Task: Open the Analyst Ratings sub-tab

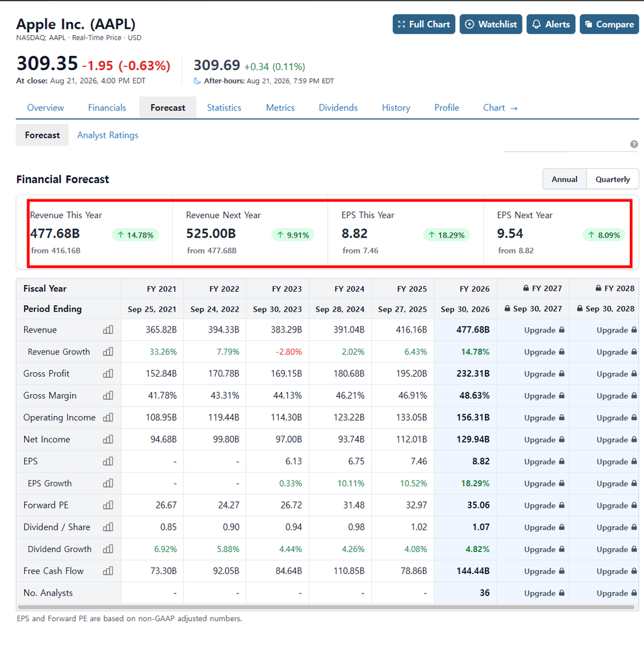Action: pyautogui.click(x=108, y=135)
